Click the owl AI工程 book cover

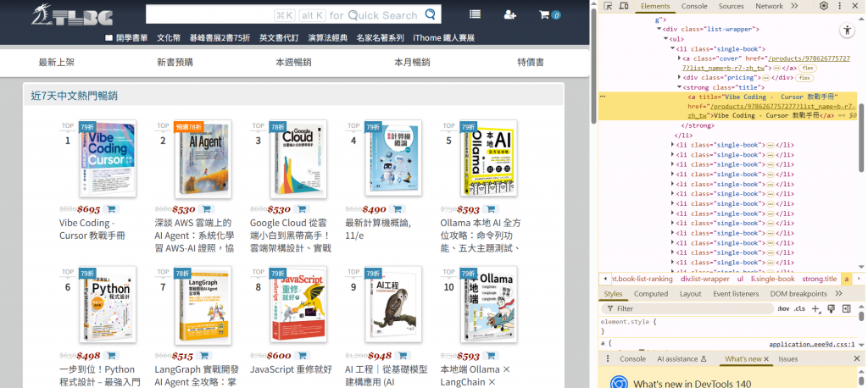click(393, 305)
